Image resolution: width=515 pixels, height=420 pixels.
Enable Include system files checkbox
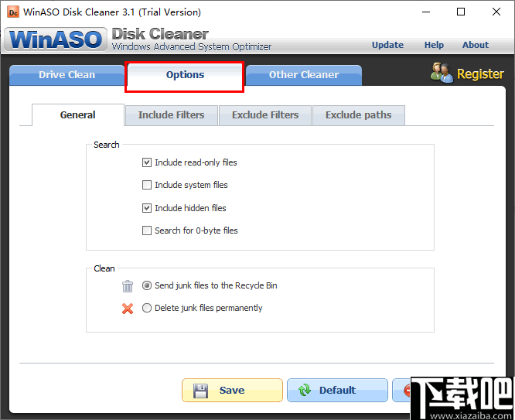pyautogui.click(x=147, y=185)
